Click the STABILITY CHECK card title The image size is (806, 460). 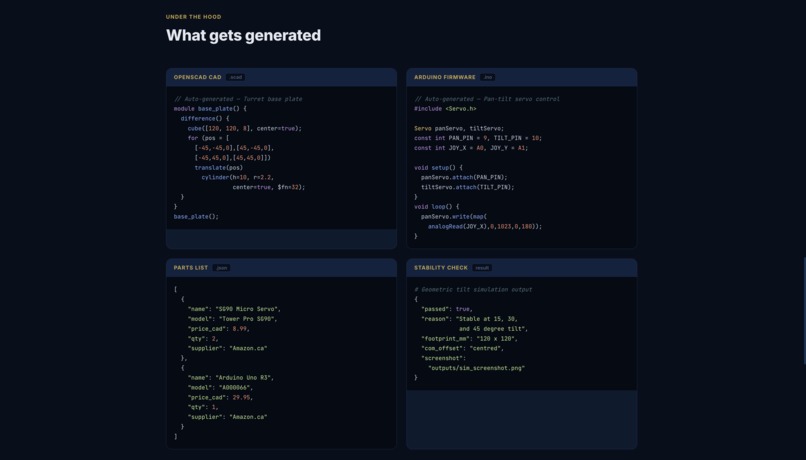point(441,268)
